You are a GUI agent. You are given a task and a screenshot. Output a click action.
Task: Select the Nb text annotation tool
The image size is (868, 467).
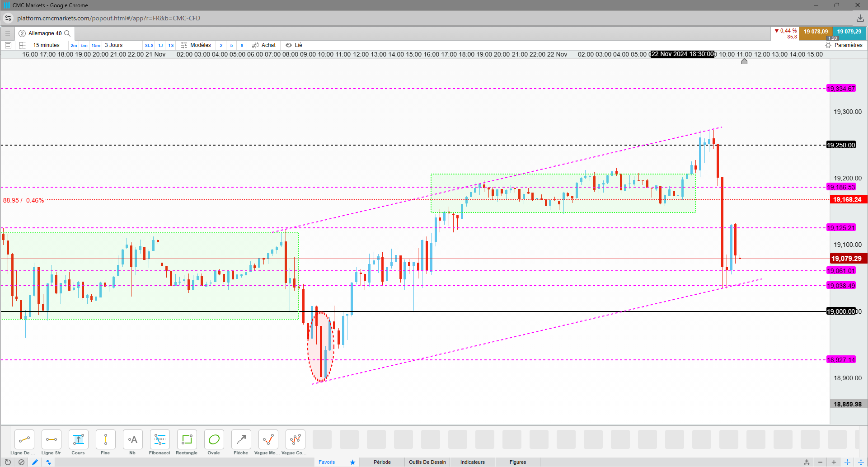pos(133,440)
